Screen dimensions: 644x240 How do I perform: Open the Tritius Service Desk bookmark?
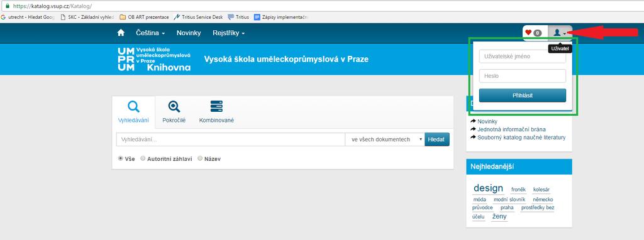198,17
